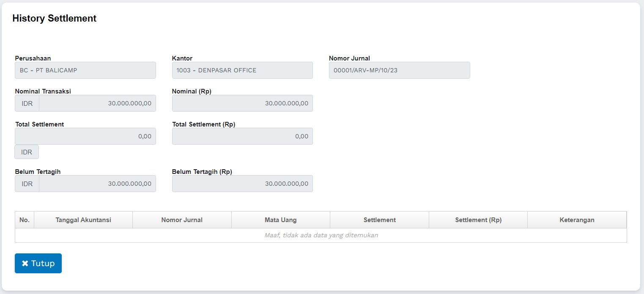The height and width of the screenshot is (294, 644).
Task: Click the IDR tag below Total Settlement
Action: pos(27,152)
